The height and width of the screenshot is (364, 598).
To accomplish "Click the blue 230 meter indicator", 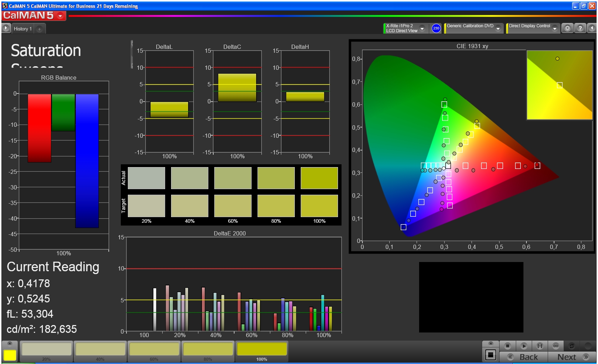I will tap(436, 28).
